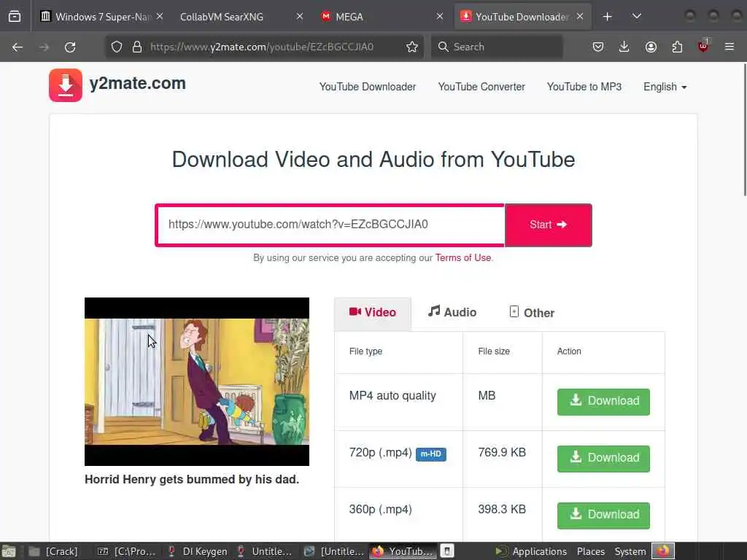Screen dimensions: 747x560
Task: Open the DI Keygen taskbar window
Action: pyautogui.click(x=197, y=551)
